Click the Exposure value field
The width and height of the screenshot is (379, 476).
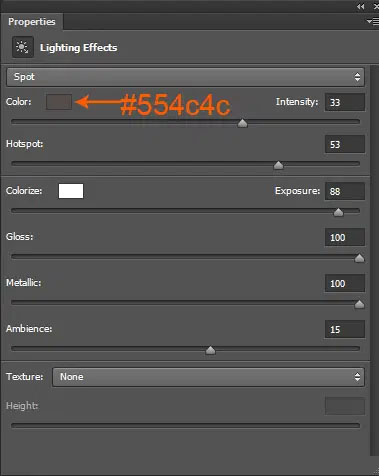[x=345, y=191]
